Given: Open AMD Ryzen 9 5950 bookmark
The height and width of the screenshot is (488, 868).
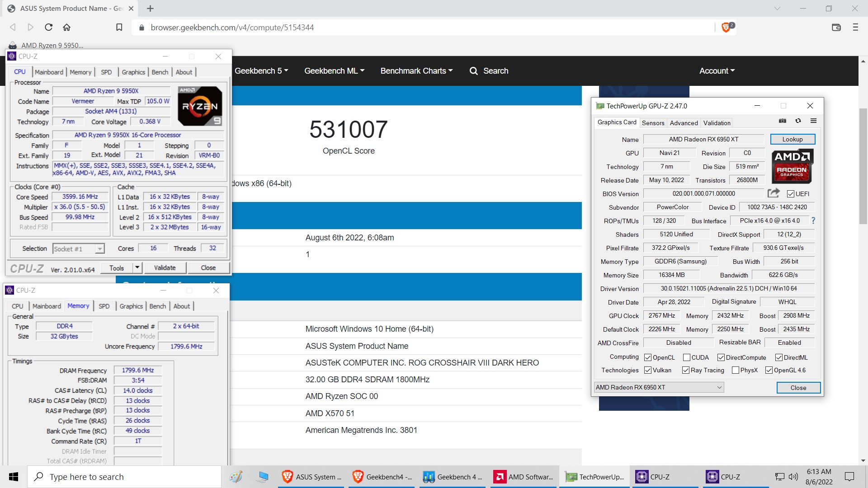Looking at the screenshot, I should point(46,45).
